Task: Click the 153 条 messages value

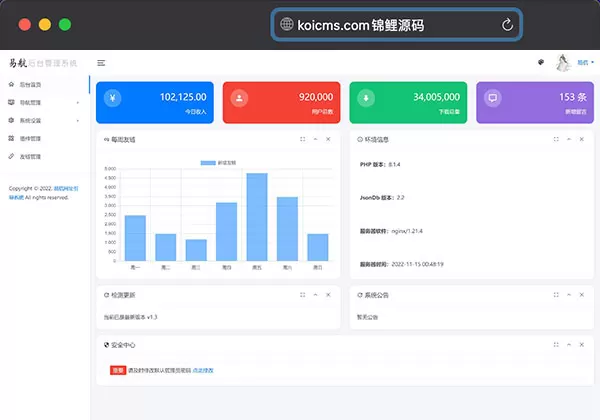Action: (572, 97)
